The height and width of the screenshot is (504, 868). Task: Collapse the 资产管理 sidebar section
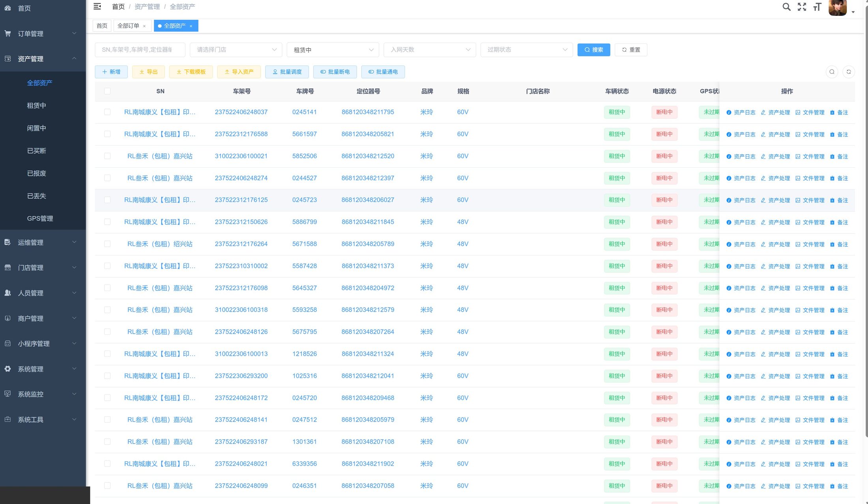point(43,59)
